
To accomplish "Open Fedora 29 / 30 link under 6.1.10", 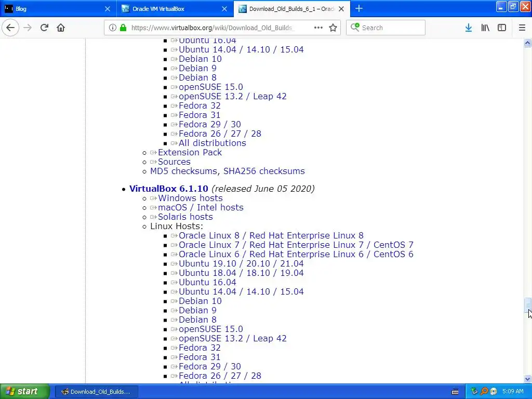I will 210,366.
